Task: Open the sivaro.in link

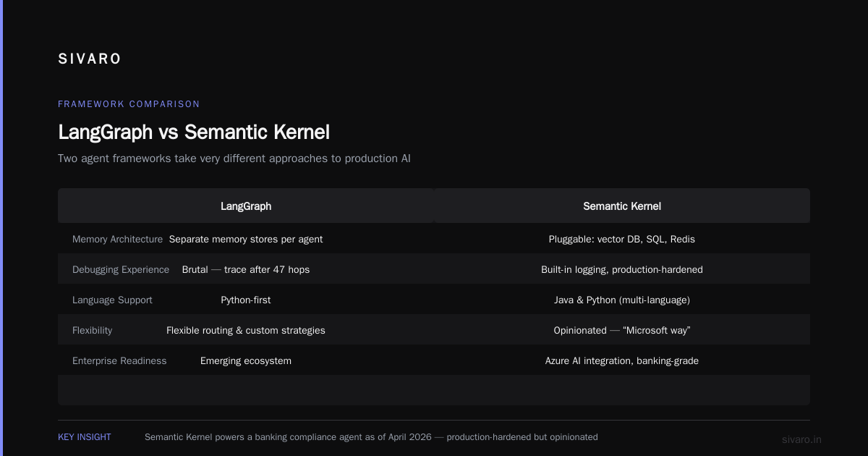Action: (802, 439)
